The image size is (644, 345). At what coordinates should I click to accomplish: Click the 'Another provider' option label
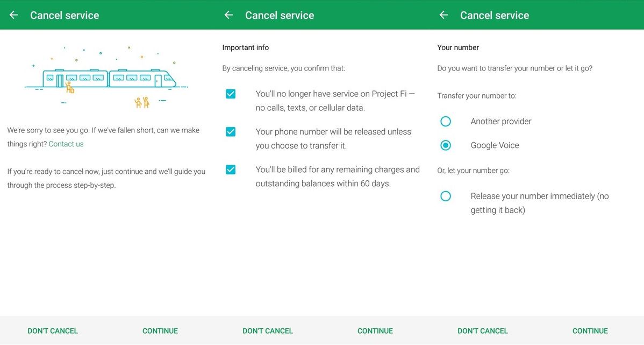coord(501,121)
